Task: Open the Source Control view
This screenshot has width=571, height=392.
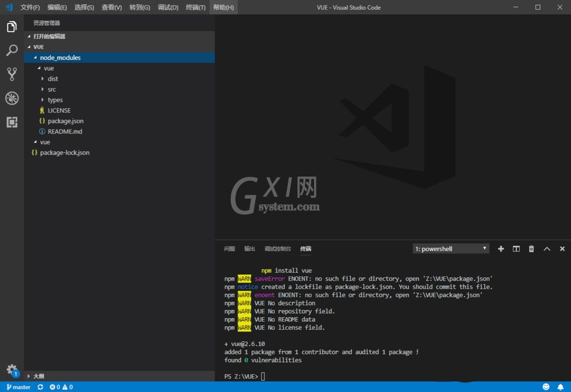Action: [11, 74]
